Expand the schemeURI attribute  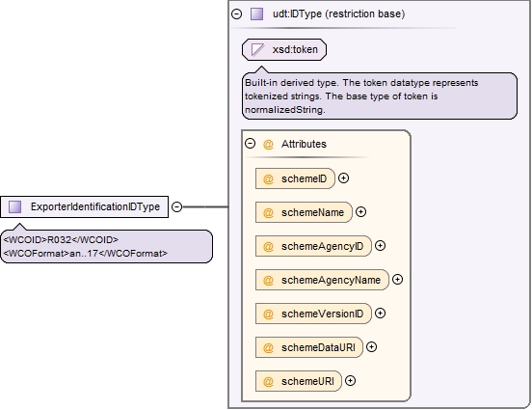pos(350,381)
